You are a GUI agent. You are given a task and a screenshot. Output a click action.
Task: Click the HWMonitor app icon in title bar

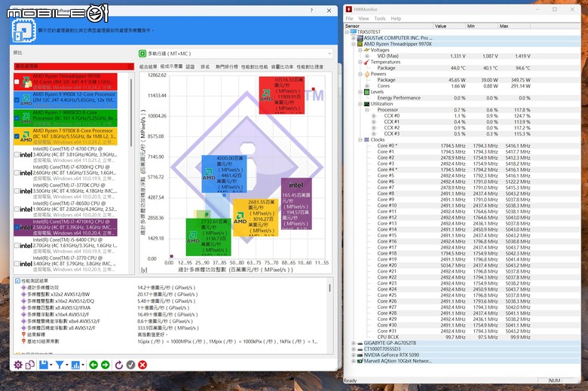point(349,9)
